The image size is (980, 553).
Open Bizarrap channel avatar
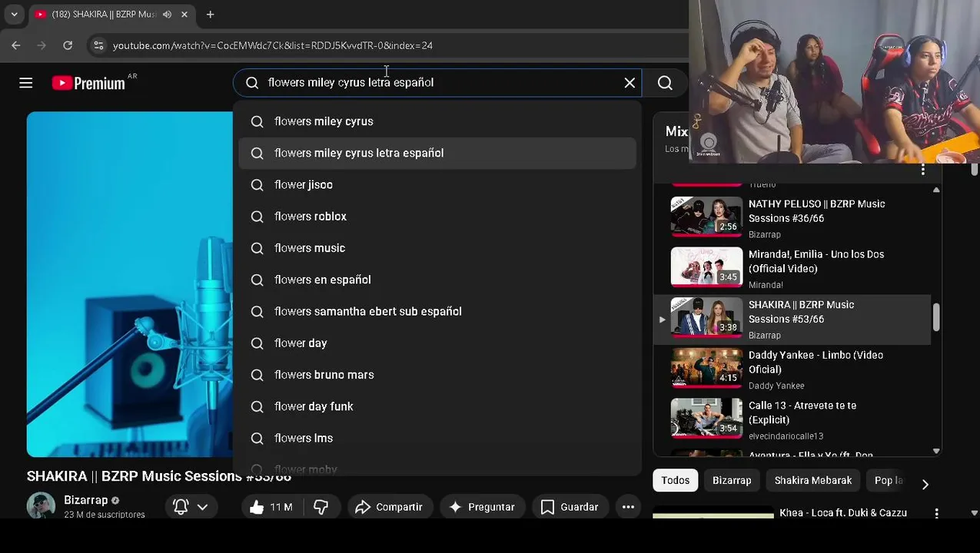(41, 505)
